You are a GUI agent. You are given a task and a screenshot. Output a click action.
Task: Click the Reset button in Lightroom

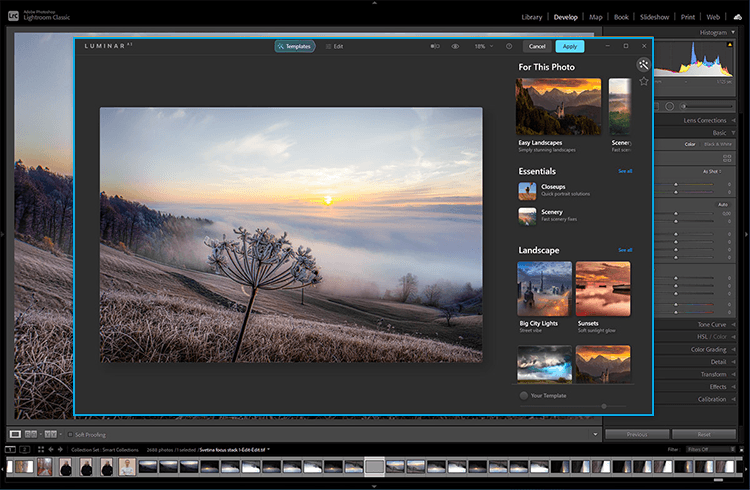[x=704, y=434]
